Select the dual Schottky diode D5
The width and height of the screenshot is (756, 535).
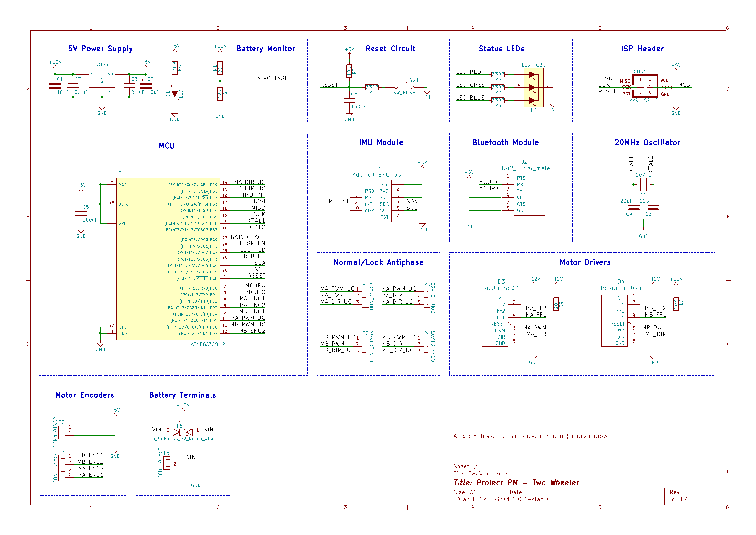[183, 432]
